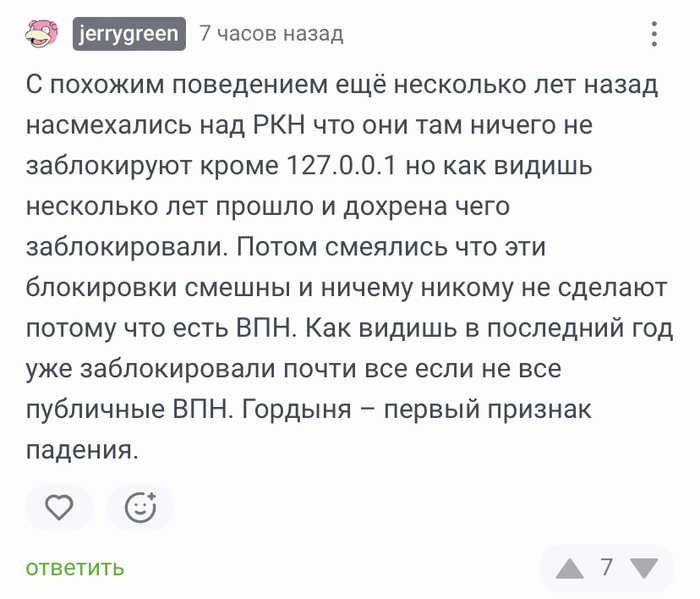The image size is (700, 599).
Task: Open the three-dot comment options menu
Action: pos(655,35)
